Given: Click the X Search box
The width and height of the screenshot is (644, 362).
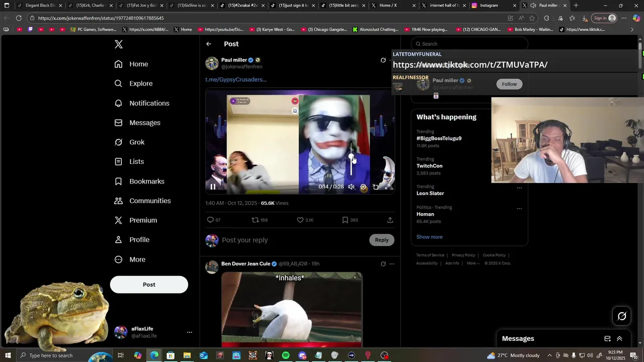Looking at the screenshot, I should pos(469,44).
